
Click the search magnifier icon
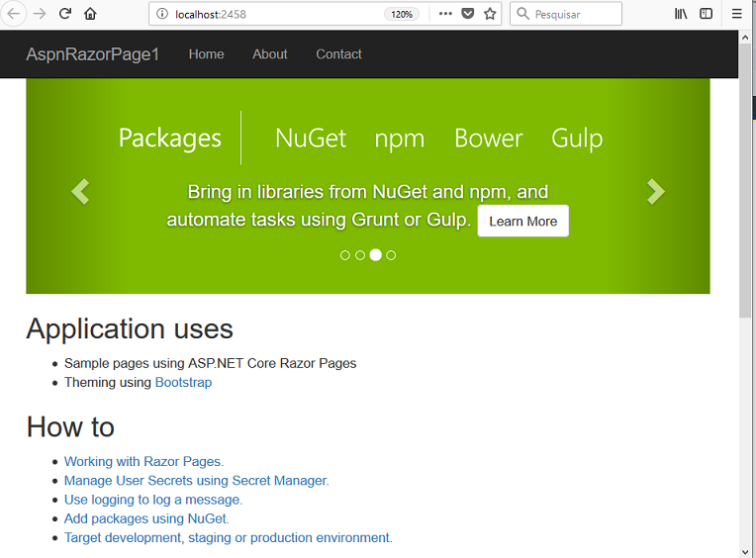click(x=522, y=14)
